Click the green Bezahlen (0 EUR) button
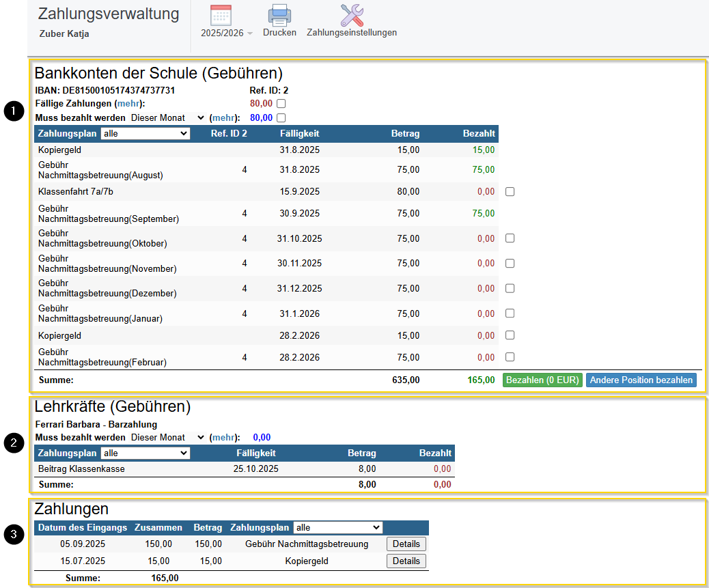 [x=542, y=380]
